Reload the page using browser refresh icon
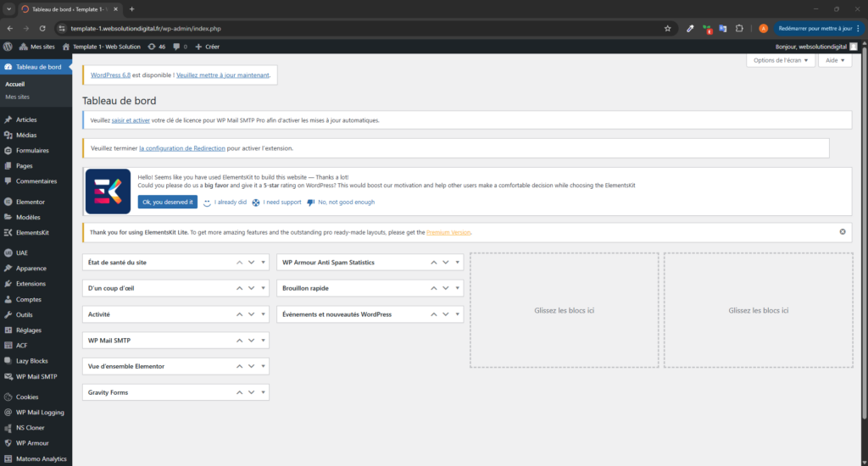Viewport: 868px width, 466px height. click(42, 28)
